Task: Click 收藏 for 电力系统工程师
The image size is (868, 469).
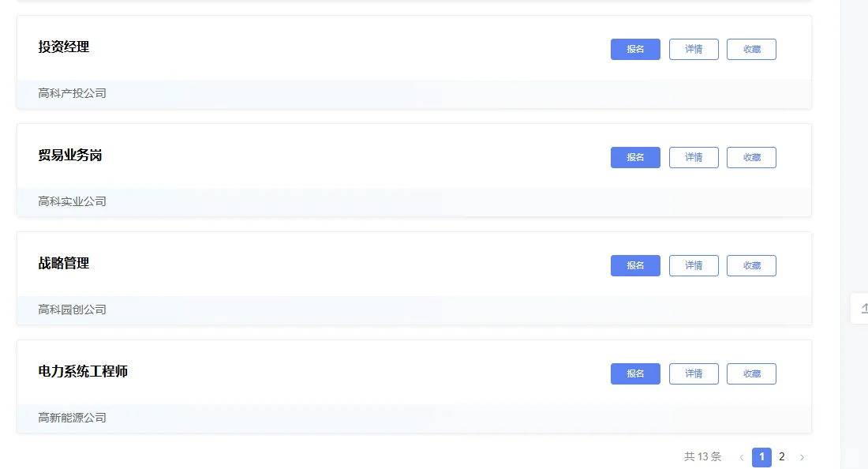Action: 751,373
